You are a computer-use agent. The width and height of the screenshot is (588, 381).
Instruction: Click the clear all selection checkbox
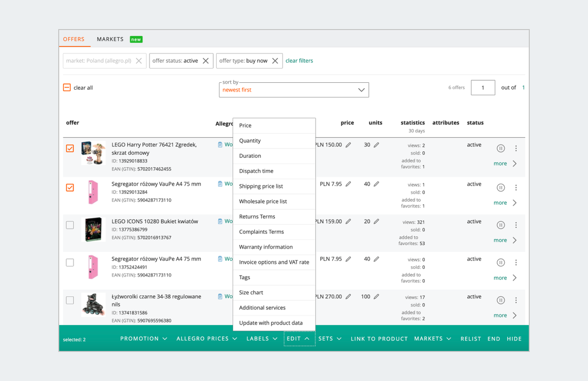pos(67,88)
